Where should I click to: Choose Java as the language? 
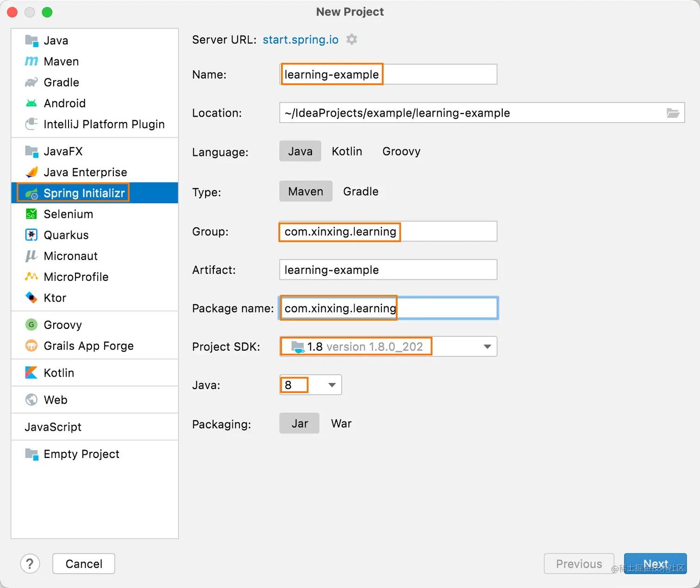pos(300,151)
